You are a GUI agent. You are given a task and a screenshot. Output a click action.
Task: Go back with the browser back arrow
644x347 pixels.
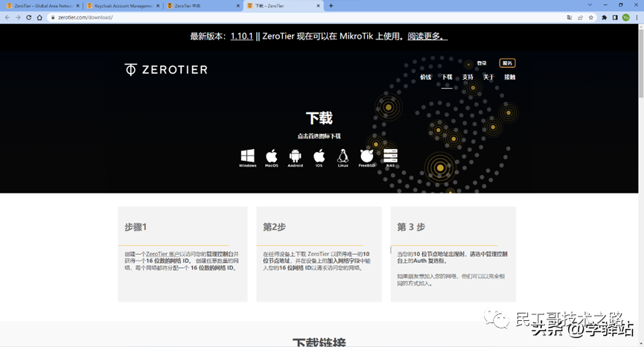pos(7,17)
